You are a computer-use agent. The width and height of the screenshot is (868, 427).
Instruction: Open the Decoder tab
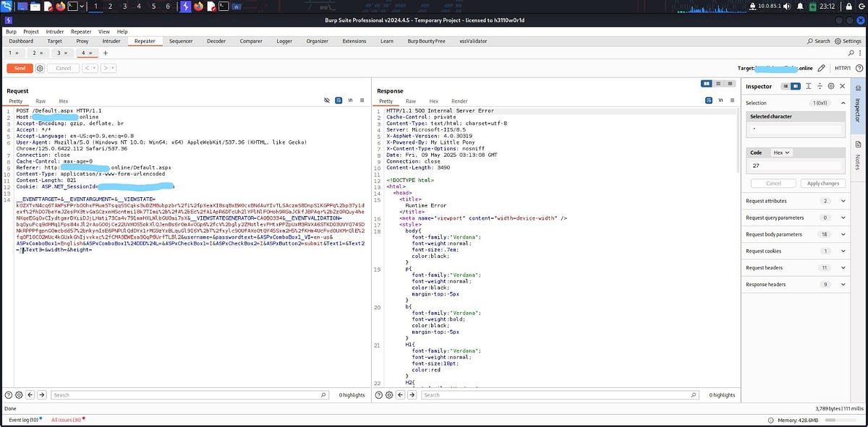pos(216,41)
